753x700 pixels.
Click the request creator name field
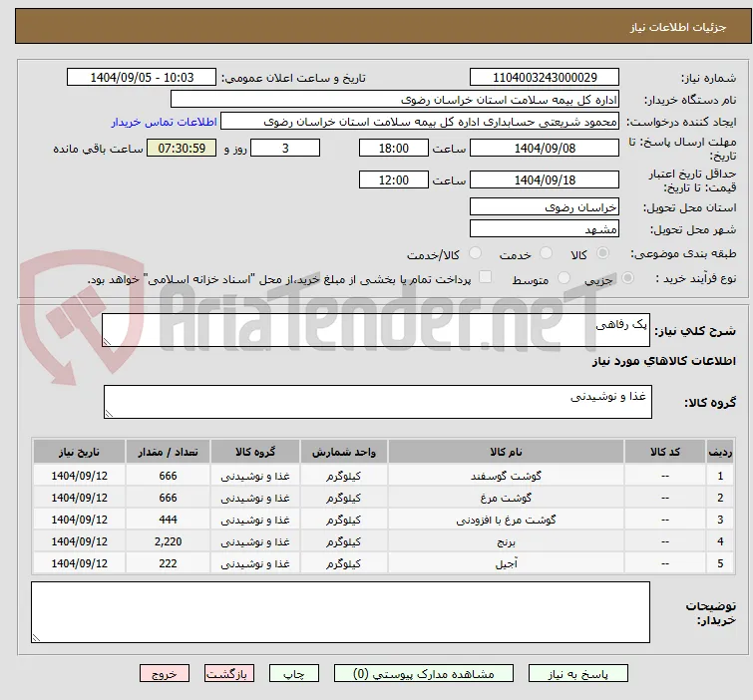[420, 122]
